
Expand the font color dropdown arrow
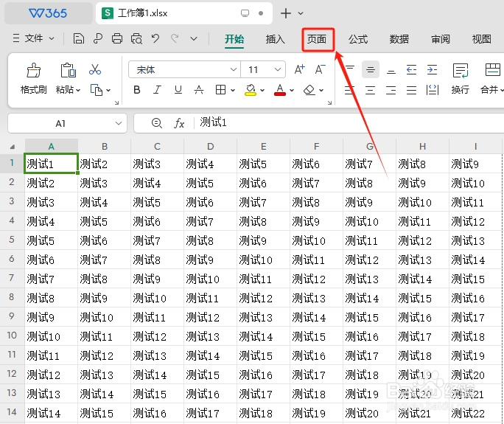292,91
